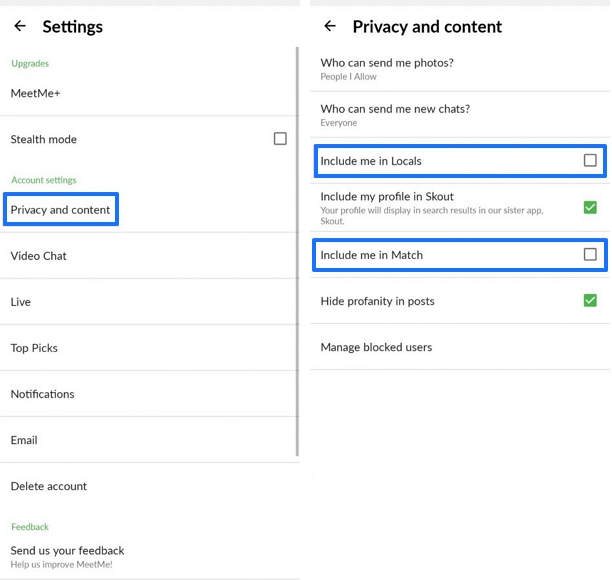This screenshot has height=580, width=612.
Task: Open the Notifications settings
Action: tap(148, 394)
